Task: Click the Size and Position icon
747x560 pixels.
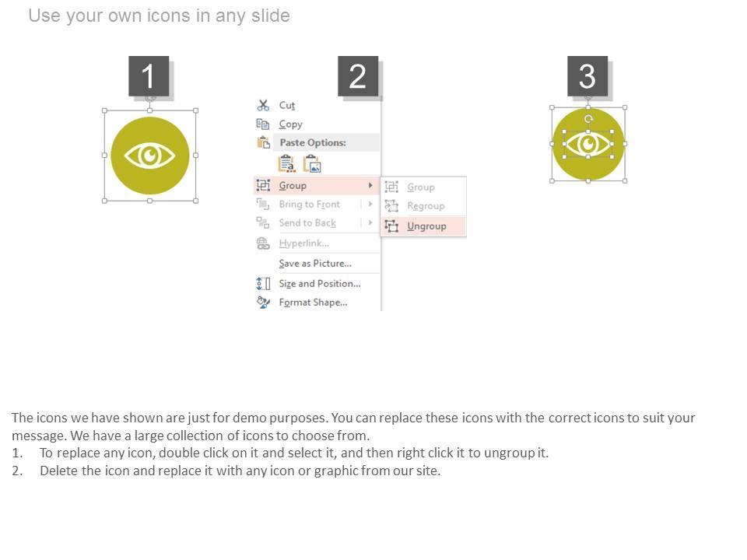Action: pos(263,284)
